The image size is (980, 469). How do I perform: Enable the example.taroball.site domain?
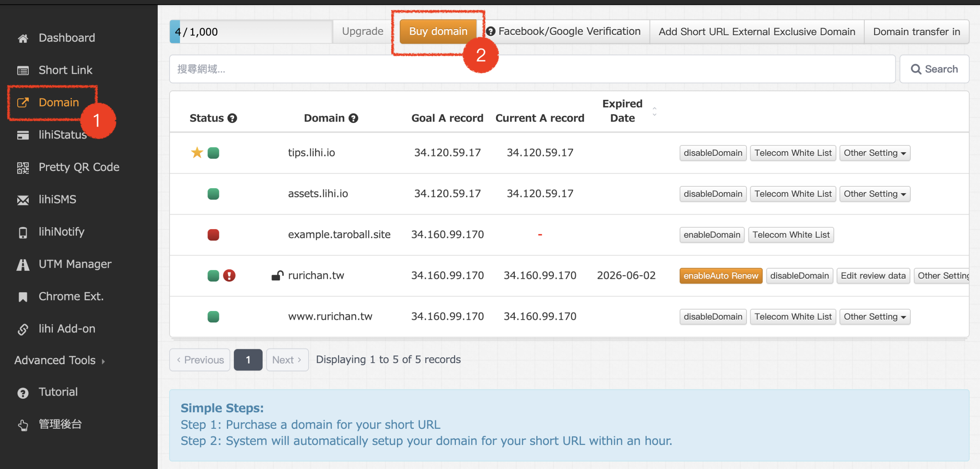coord(712,235)
